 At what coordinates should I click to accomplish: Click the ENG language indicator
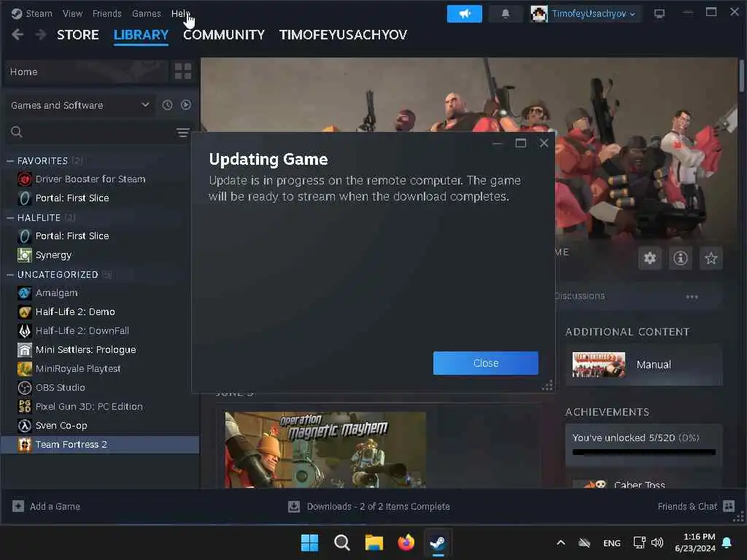(x=612, y=542)
